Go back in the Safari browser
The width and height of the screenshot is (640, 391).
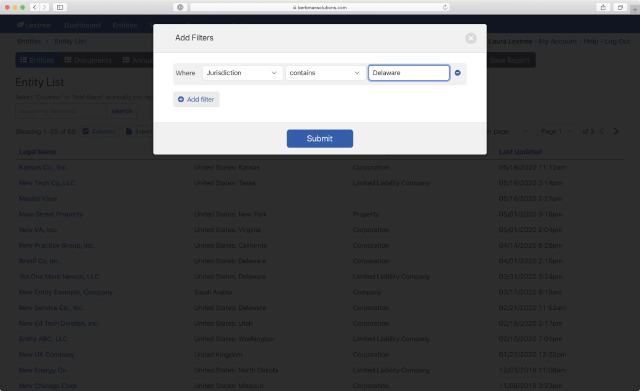click(35, 7)
